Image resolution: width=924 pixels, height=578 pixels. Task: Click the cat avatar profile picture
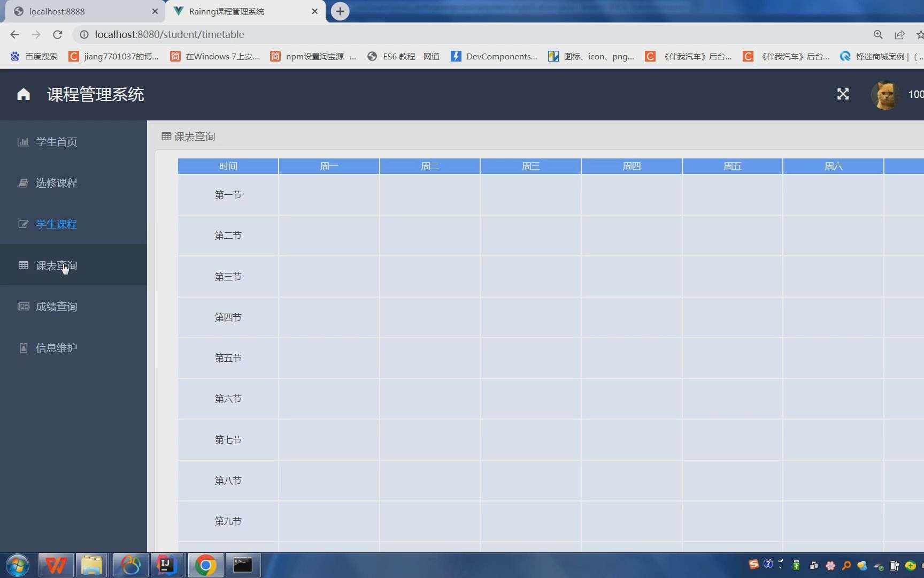[886, 94]
